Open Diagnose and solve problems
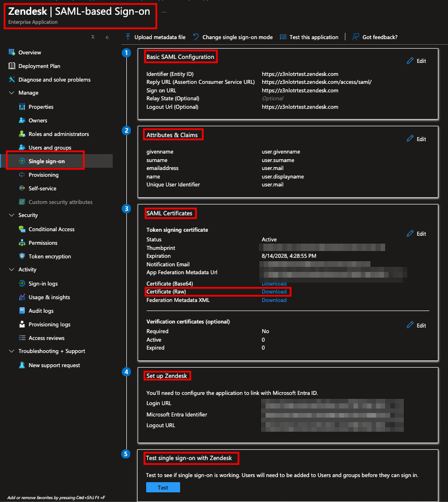 tap(54, 79)
